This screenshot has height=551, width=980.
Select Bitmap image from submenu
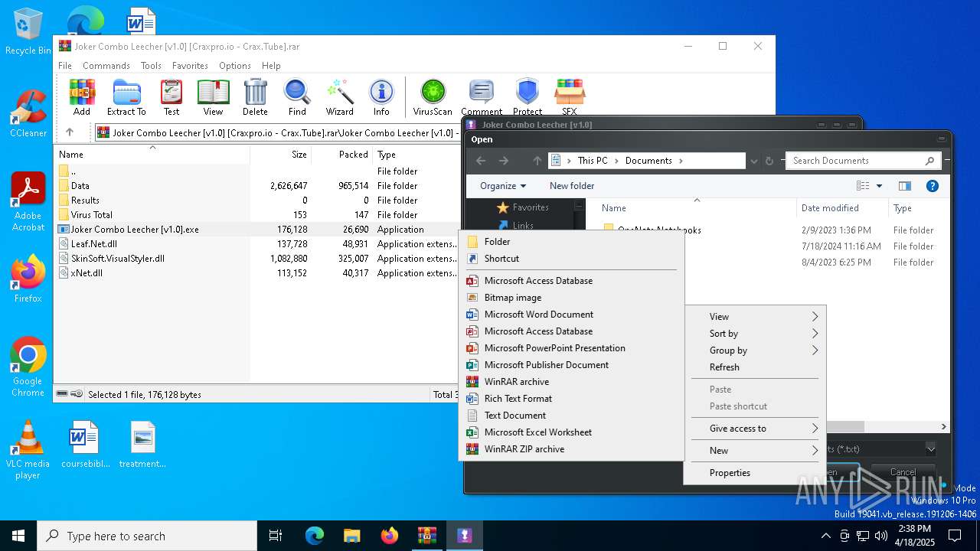pyautogui.click(x=571, y=298)
